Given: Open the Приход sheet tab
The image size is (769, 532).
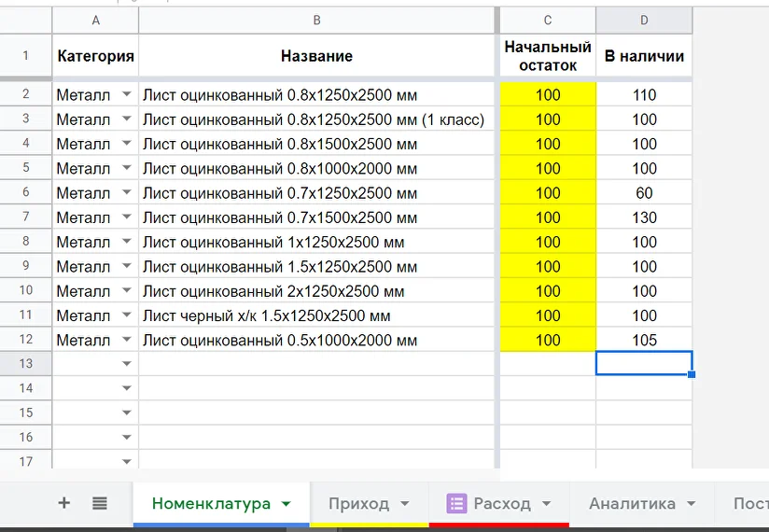Looking at the screenshot, I should (x=369, y=504).
